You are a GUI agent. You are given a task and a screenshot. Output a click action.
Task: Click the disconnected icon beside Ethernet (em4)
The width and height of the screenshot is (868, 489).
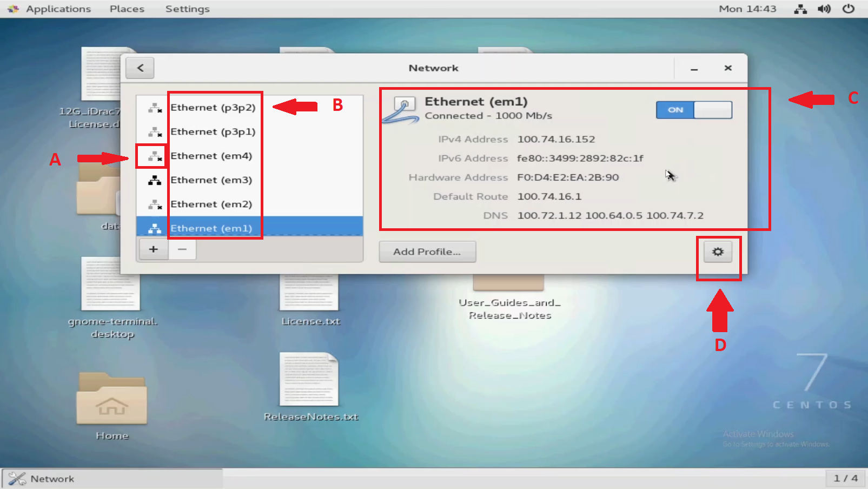pos(154,156)
